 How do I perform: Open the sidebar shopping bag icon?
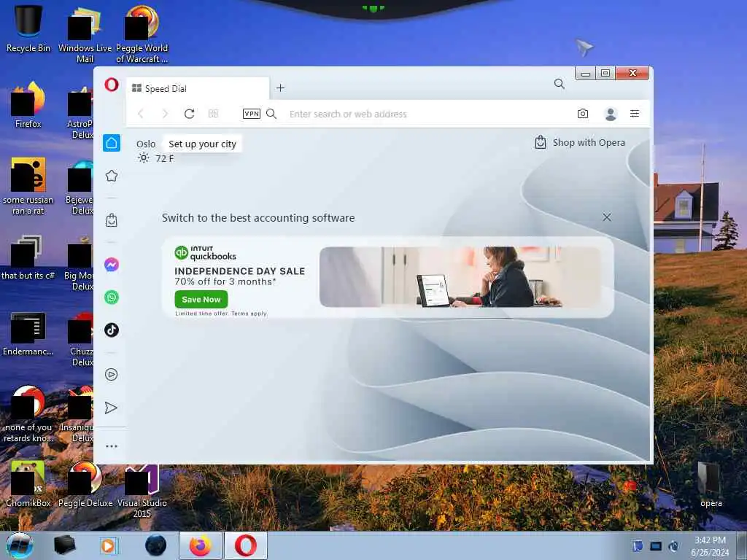(112, 220)
